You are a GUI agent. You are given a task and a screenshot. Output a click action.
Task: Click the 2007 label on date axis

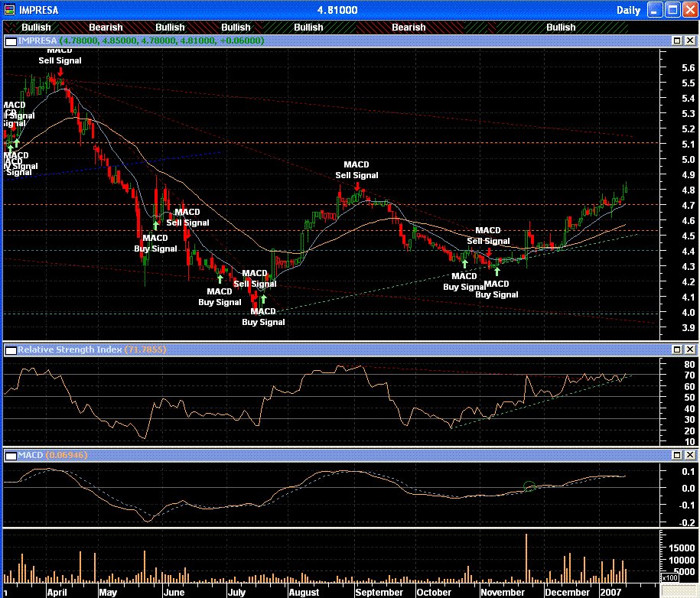coord(610,592)
